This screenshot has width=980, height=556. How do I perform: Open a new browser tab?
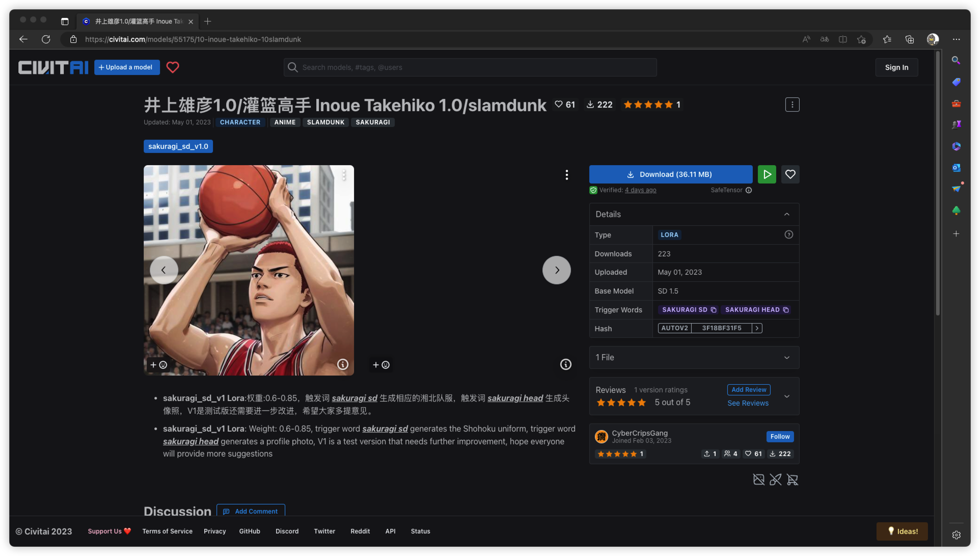[x=207, y=21]
